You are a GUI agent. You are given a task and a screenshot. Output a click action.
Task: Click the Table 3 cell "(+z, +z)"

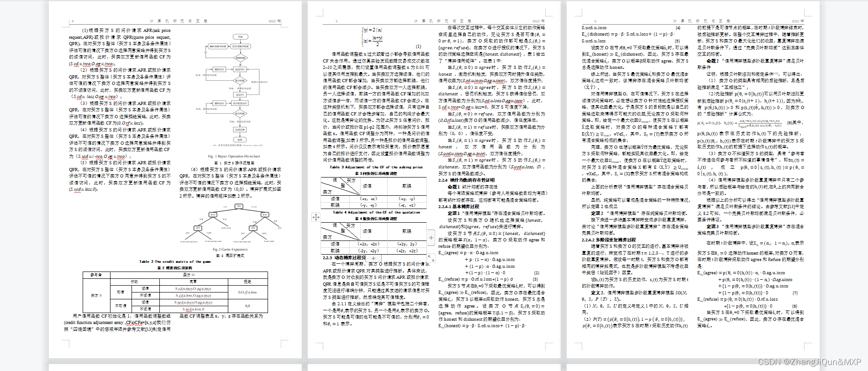406,205
